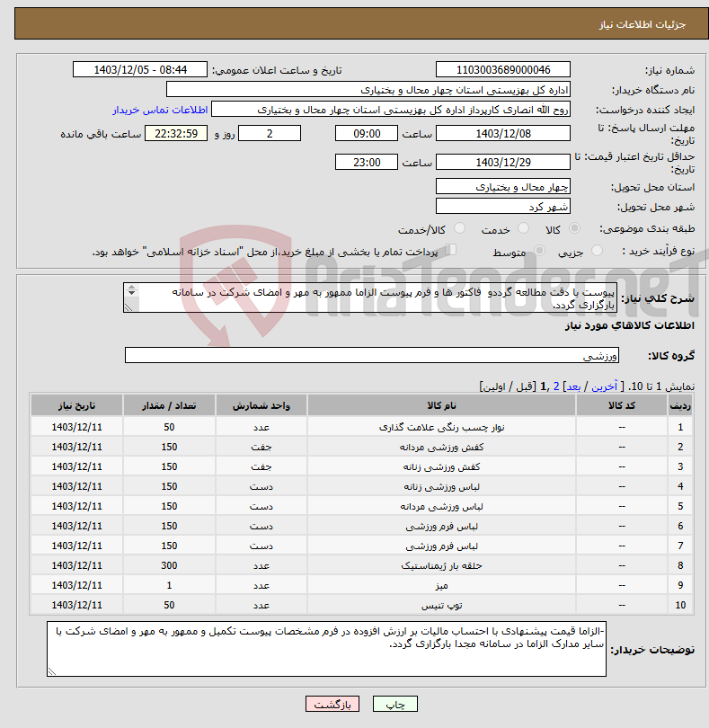Click the announcement date-time field 1403/12/05
The width and height of the screenshot is (709, 728).
(x=140, y=69)
